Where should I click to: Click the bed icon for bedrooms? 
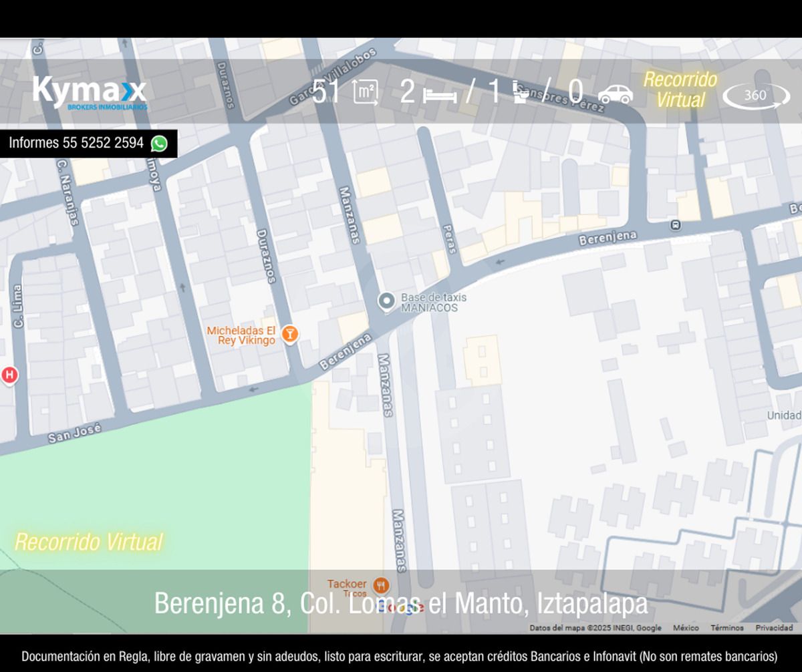pos(440,96)
